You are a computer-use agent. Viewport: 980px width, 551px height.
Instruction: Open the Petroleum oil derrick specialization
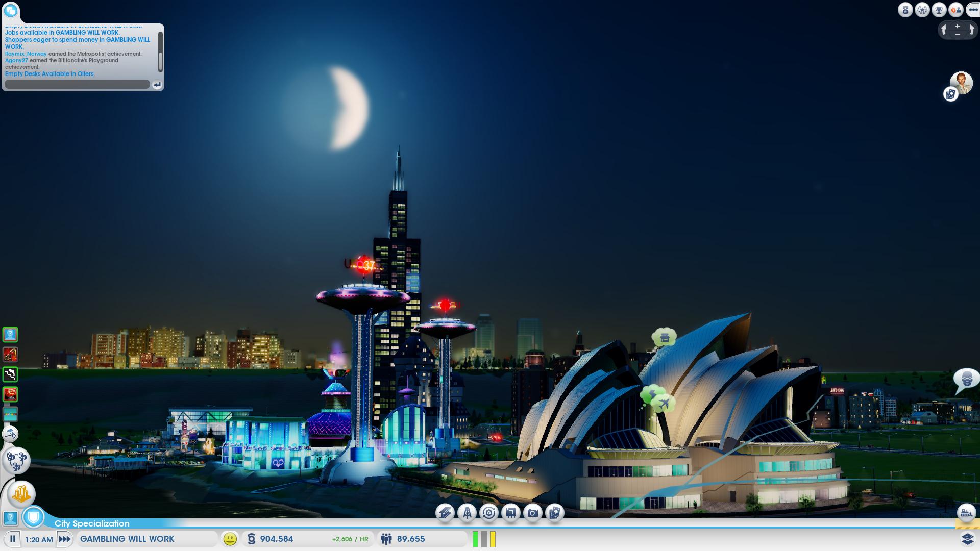click(467, 513)
